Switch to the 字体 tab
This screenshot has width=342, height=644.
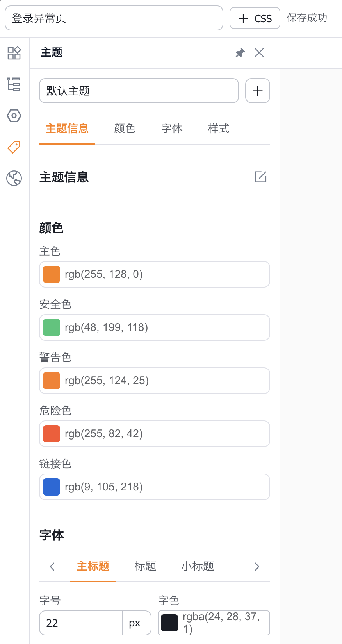click(172, 129)
